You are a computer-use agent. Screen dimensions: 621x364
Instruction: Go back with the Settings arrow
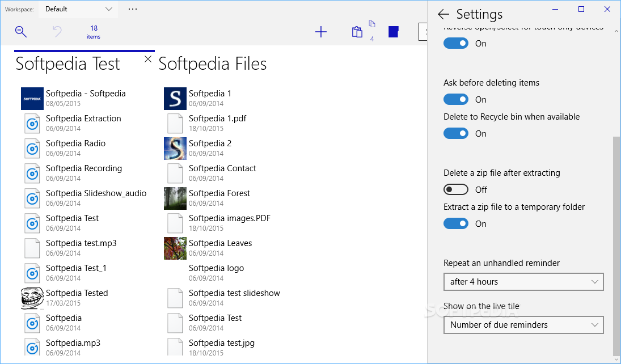pyautogui.click(x=443, y=14)
